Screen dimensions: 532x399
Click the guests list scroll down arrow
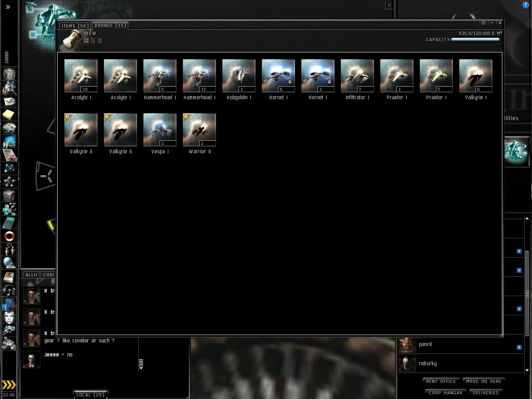(x=527, y=370)
